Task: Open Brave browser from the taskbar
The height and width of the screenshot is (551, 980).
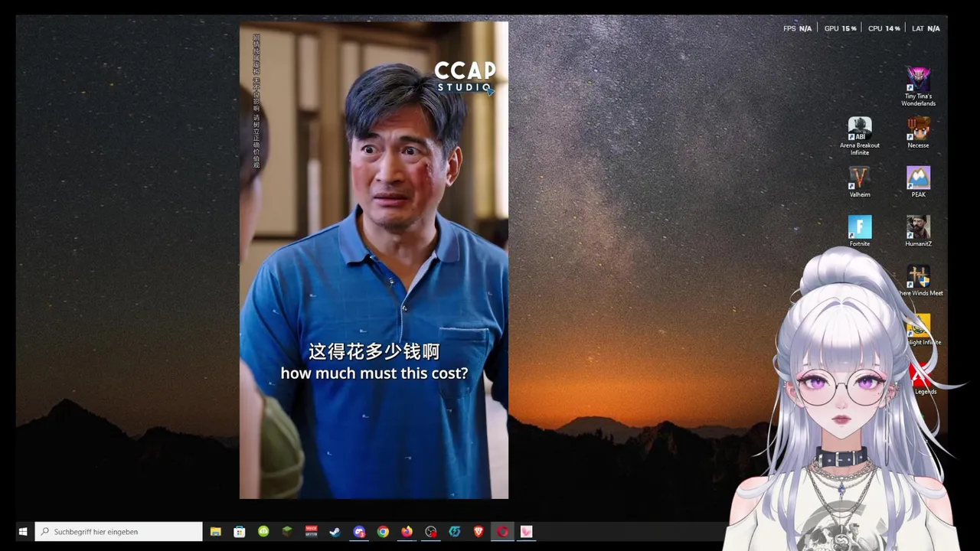Action: pyautogui.click(x=479, y=531)
